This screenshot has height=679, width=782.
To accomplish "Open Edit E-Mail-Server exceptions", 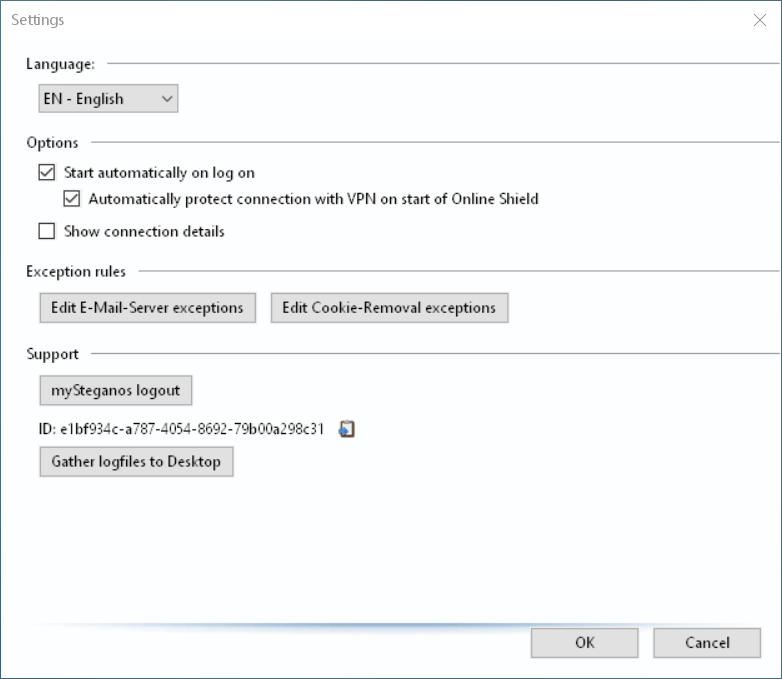I will (x=148, y=308).
